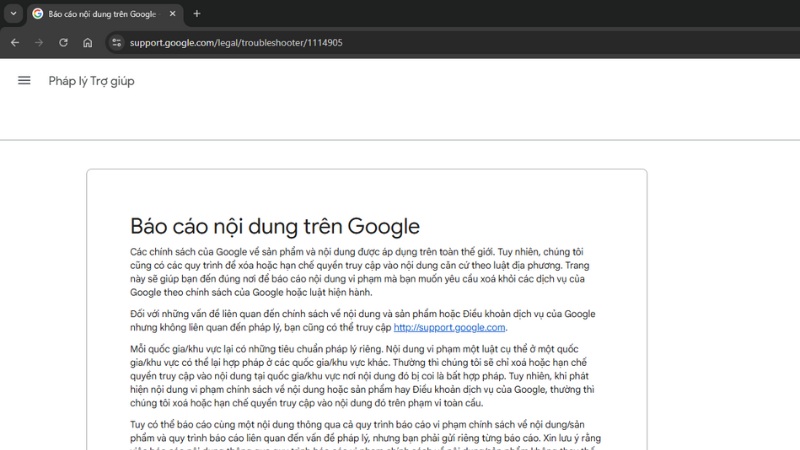The image size is (800, 450).
Task: Open the Pháp lý Trợ giúp header title
Action: click(91, 81)
